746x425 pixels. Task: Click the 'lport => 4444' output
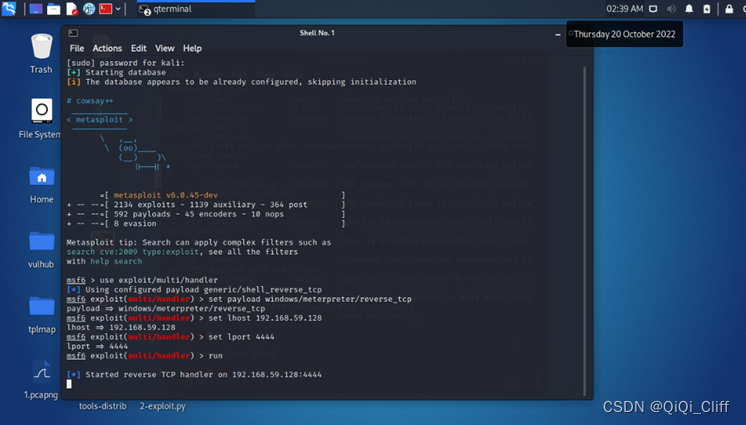pos(97,346)
